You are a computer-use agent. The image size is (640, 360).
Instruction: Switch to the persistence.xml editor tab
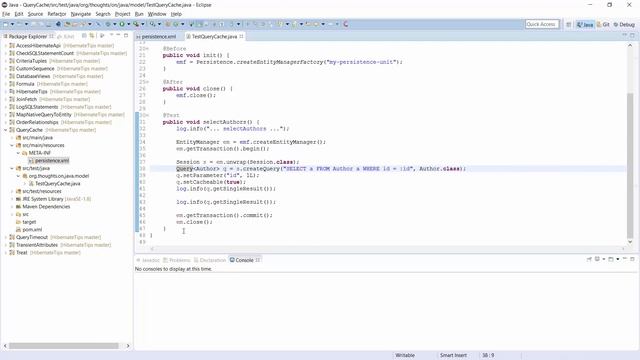158,36
